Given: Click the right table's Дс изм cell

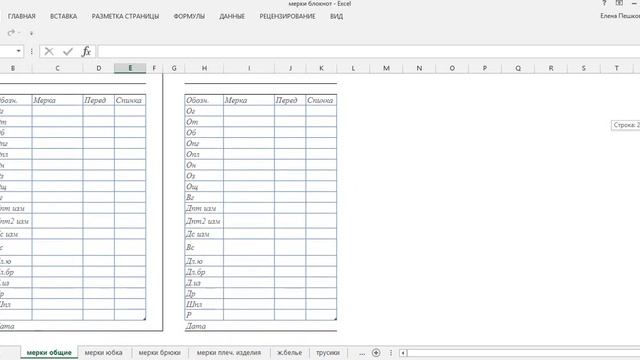Looking at the screenshot, I should [x=204, y=234].
